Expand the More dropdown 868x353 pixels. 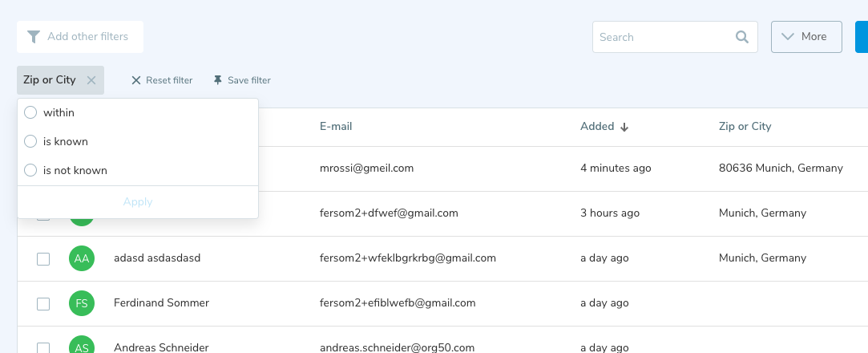click(x=806, y=37)
